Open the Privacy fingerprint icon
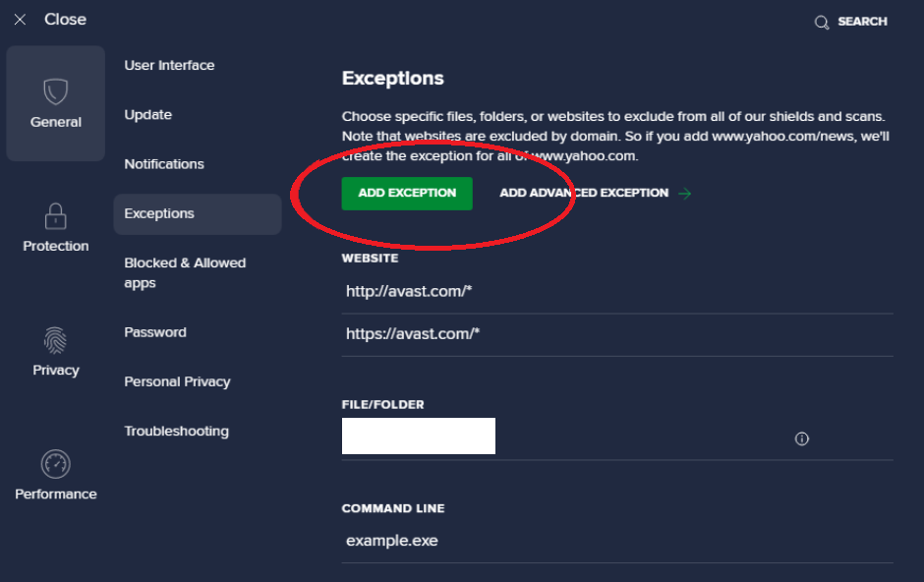The image size is (924, 582). click(x=55, y=340)
